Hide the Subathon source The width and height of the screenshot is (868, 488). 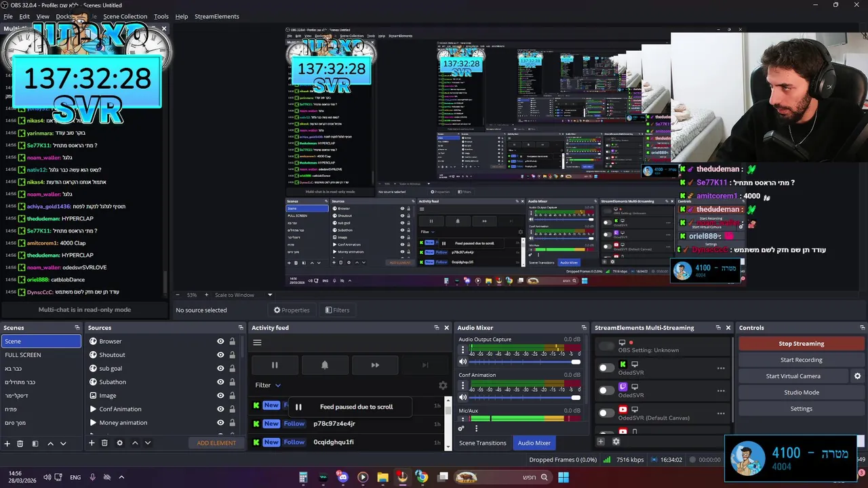pos(220,382)
